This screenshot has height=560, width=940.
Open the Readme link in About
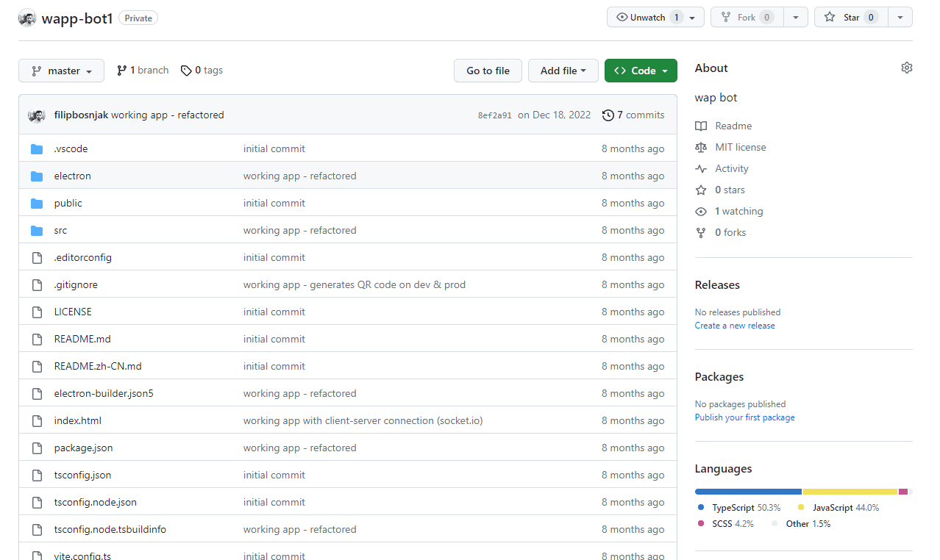[733, 126]
